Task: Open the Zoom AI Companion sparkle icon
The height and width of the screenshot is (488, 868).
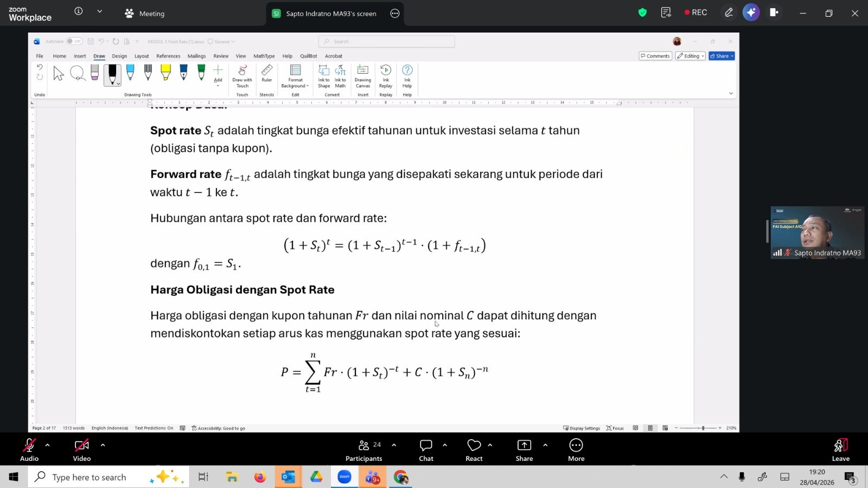Action: pyautogui.click(x=751, y=12)
